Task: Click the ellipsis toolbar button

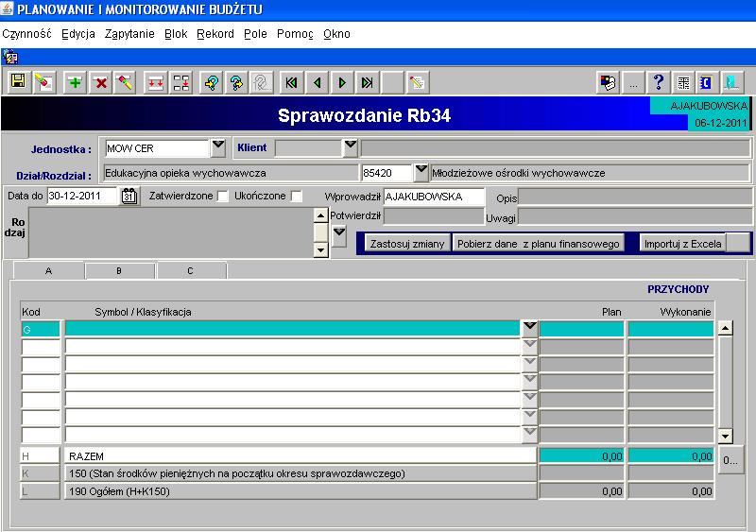Action: [633, 83]
